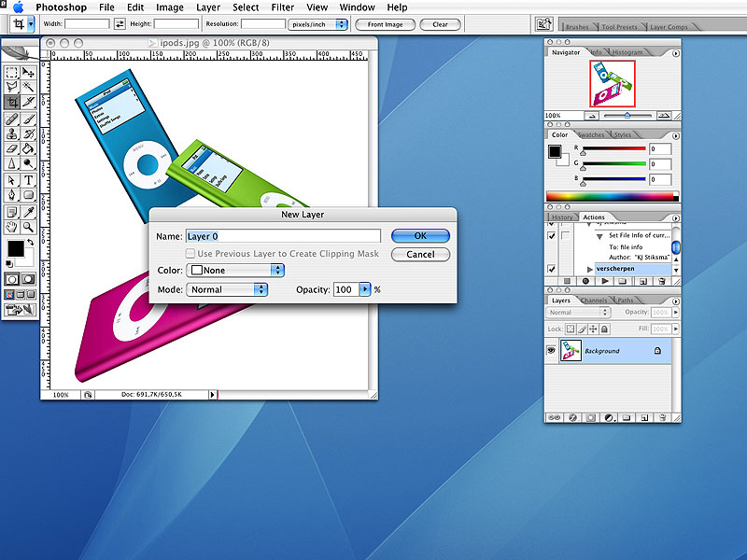Hide the Background layer with eye icon
The height and width of the screenshot is (560, 747).
pyautogui.click(x=551, y=351)
